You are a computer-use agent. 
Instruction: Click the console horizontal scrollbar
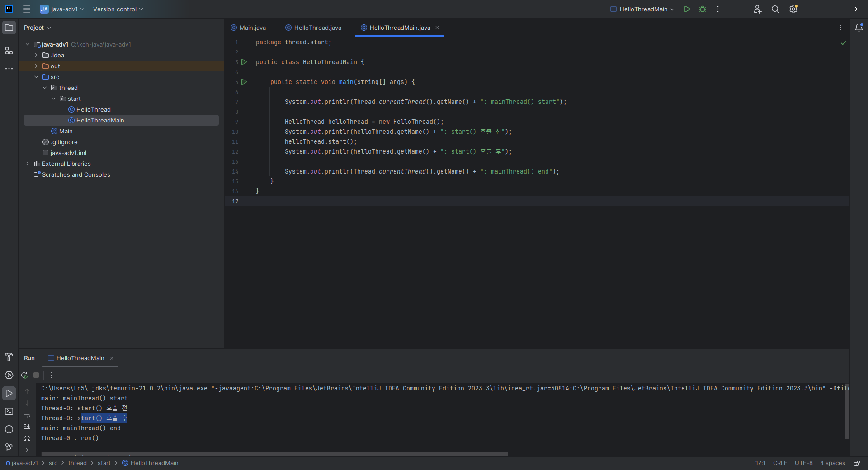274,454
